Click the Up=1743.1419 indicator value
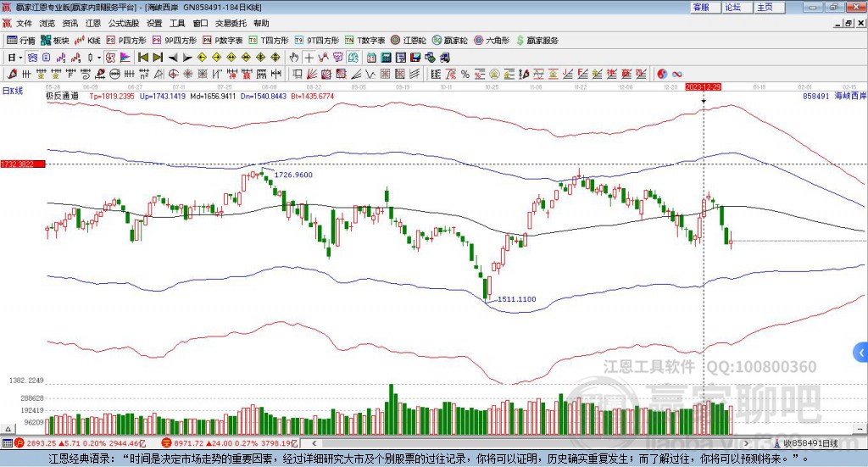 point(163,97)
